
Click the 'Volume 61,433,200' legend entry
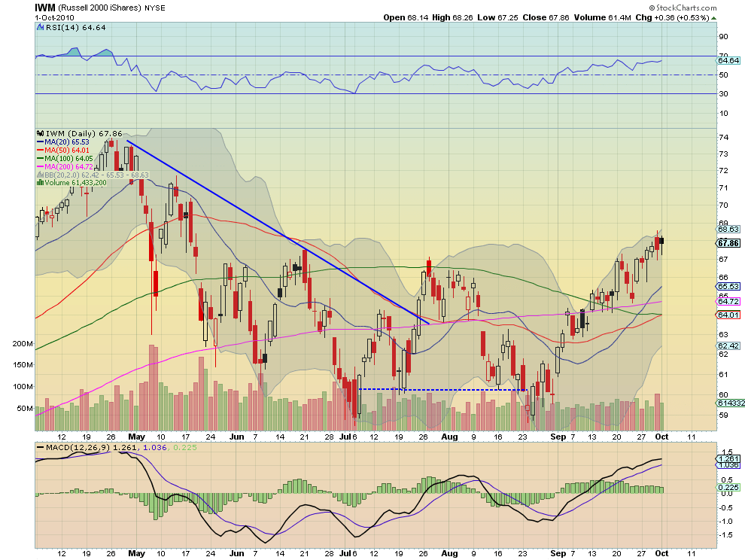[75, 183]
